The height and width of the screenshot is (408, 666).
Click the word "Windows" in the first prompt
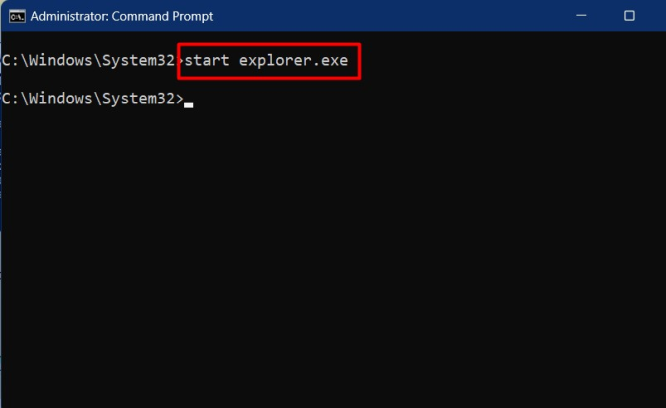coord(59,61)
